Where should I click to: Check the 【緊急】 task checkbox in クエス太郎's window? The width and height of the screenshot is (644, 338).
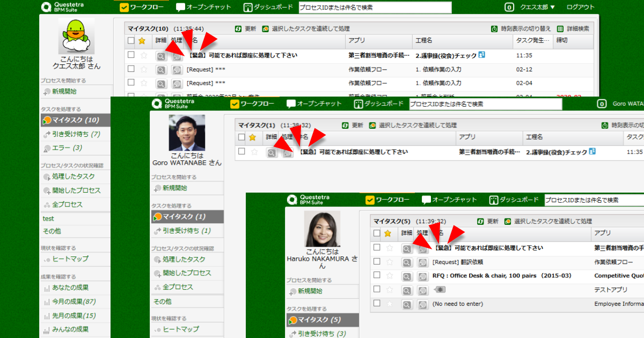tap(131, 54)
